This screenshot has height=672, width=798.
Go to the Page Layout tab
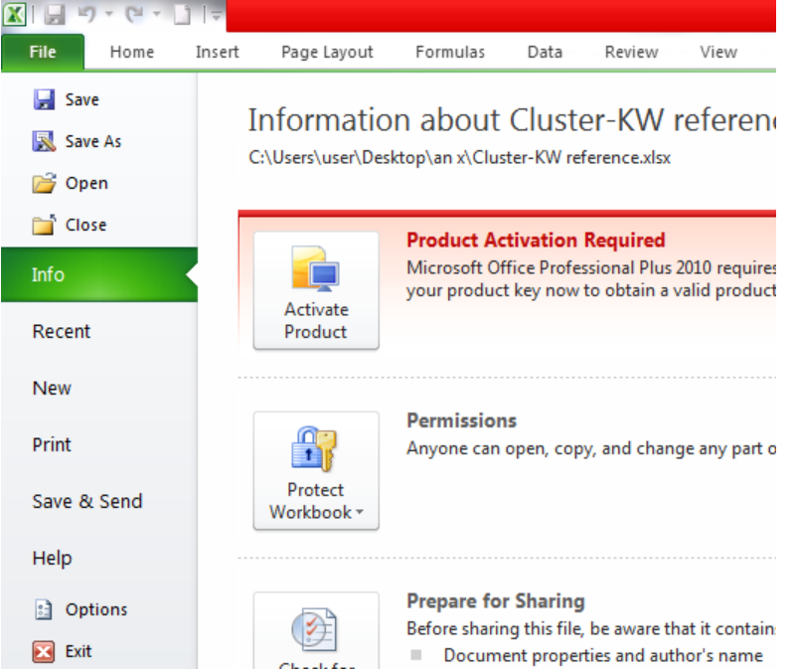[x=327, y=52]
